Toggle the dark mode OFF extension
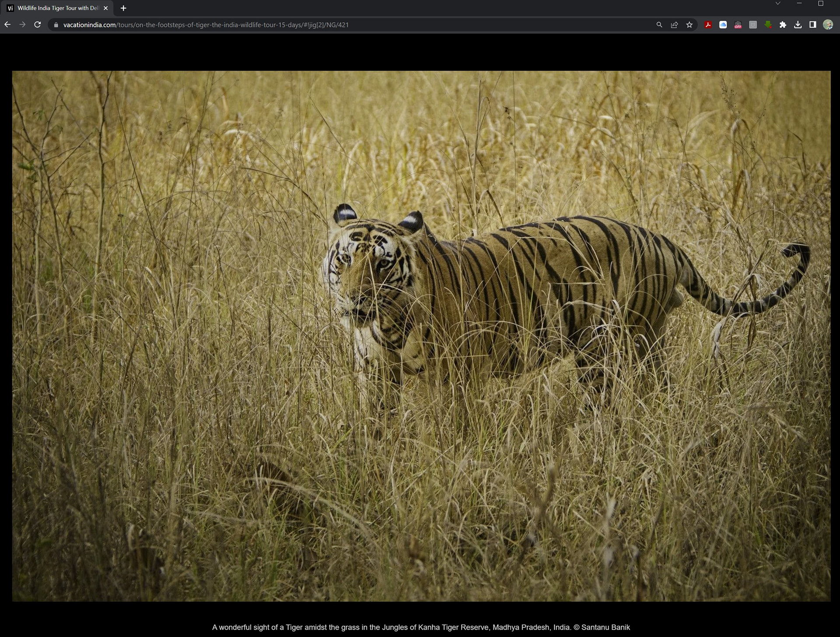The image size is (840, 637). click(x=738, y=25)
